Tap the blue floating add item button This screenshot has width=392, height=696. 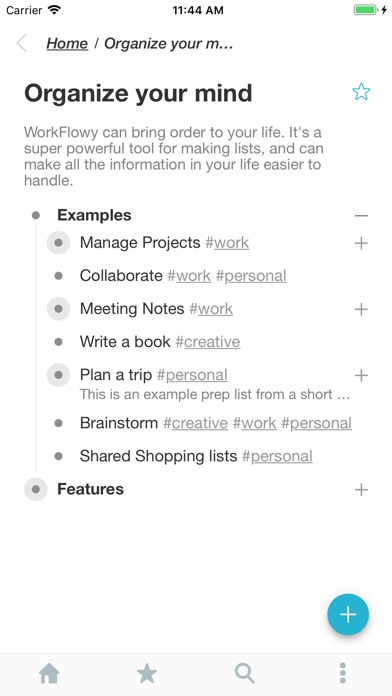pyautogui.click(x=348, y=614)
